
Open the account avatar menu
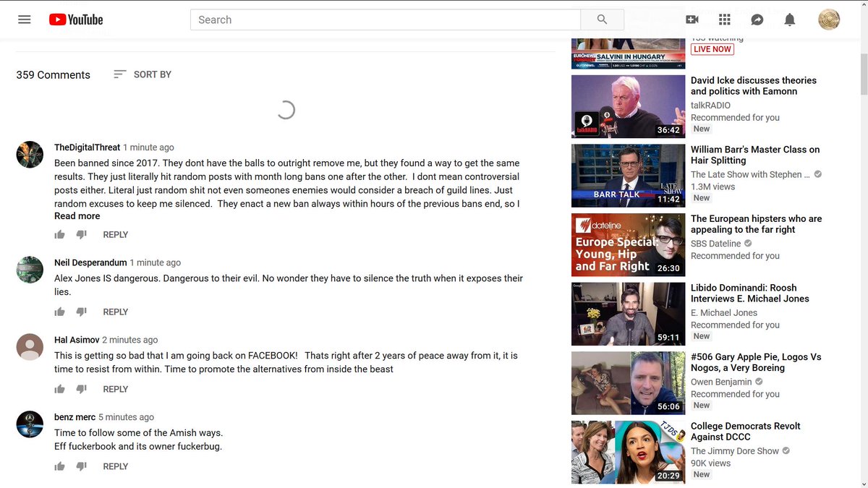coord(829,20)
